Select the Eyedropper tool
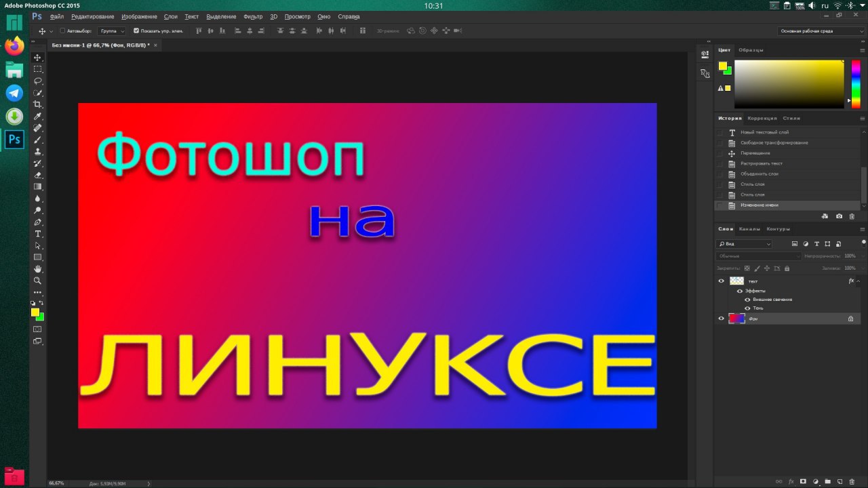 tap(38, 117)
